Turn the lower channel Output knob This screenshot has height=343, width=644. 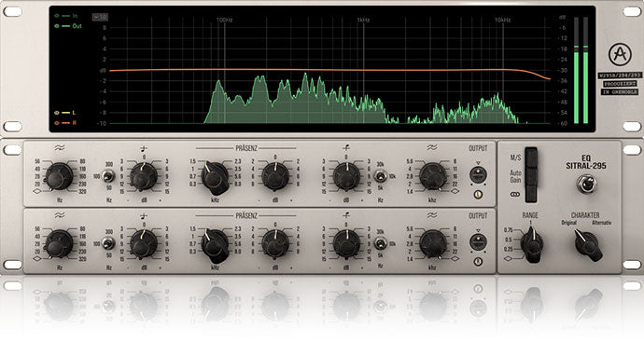(478, 242)
